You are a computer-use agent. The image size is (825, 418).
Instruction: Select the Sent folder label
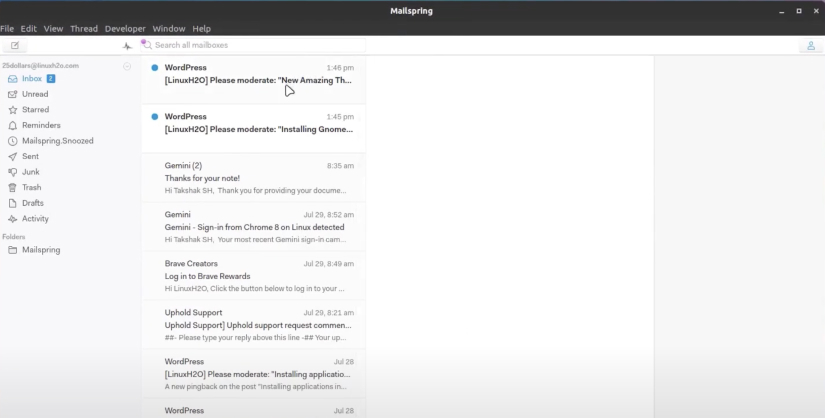click(31, 156)
